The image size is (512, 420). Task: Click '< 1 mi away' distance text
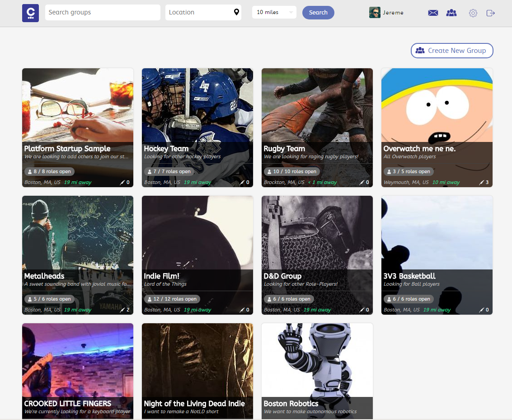click(322, 182)
